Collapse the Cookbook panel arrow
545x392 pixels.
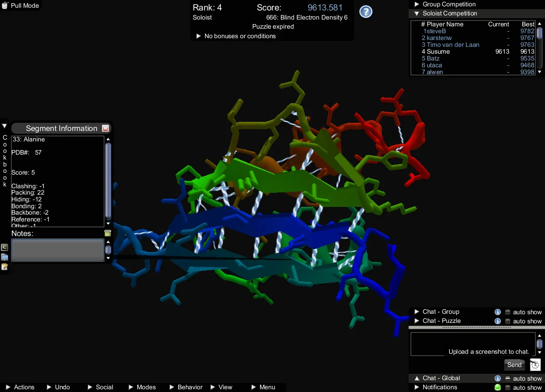(5, 126)
